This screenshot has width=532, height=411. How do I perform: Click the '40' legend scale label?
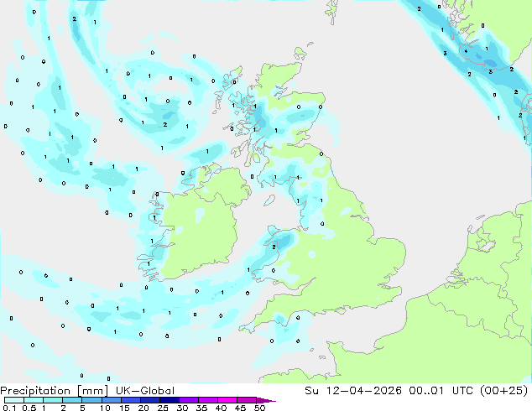pos(221,408)
